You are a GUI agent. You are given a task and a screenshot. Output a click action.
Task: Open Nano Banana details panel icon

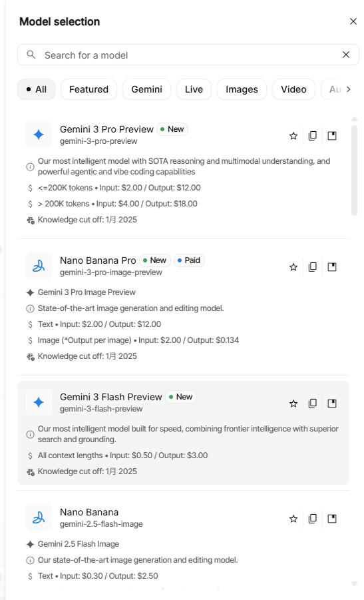[332, 519]
